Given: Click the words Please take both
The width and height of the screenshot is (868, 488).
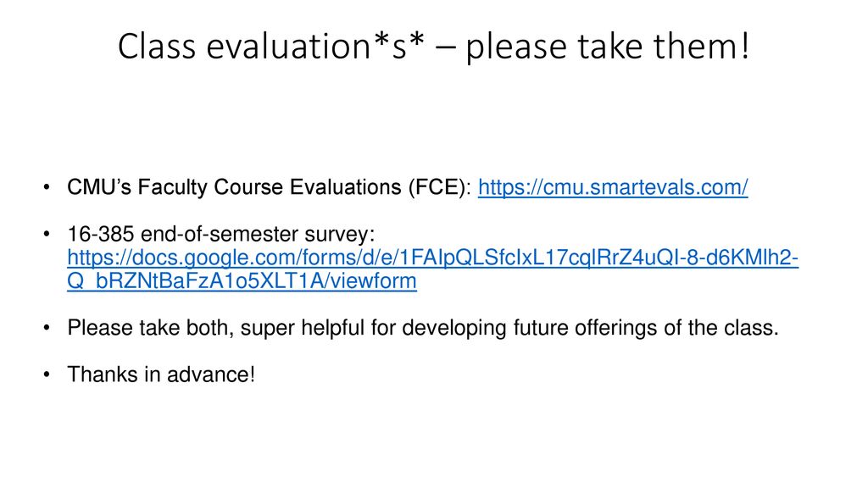Looking at the screenshot, I should pos(150,328).
